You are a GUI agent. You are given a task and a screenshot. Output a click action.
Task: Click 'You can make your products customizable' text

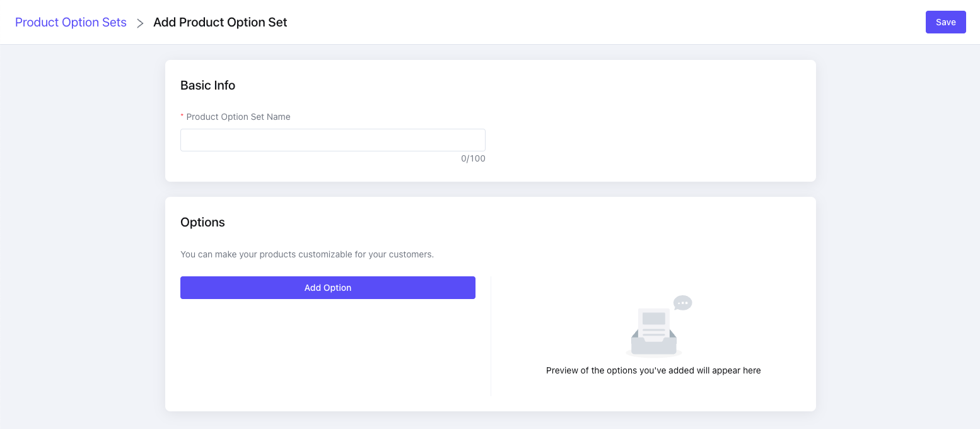(307, 254)
